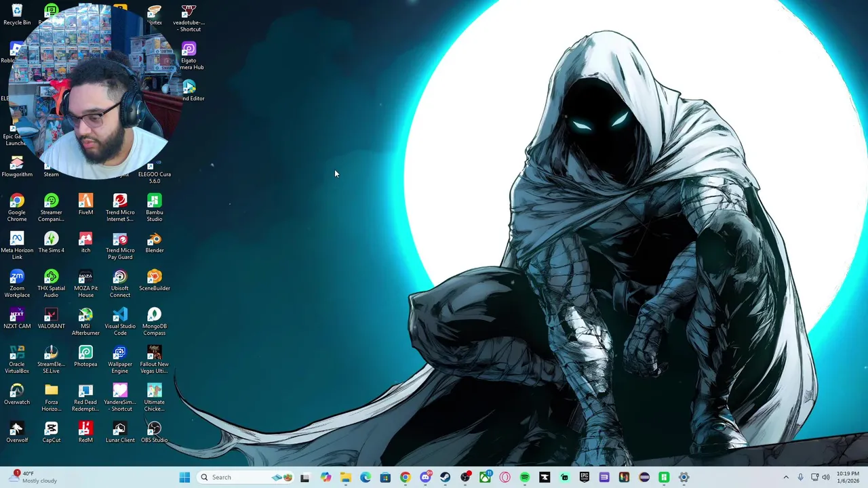Image resolution: width=868 pixels, height=488 pixels.
Task: Select the ELEGOO Cura 5.6.0 icon
Action: point(155,170)
